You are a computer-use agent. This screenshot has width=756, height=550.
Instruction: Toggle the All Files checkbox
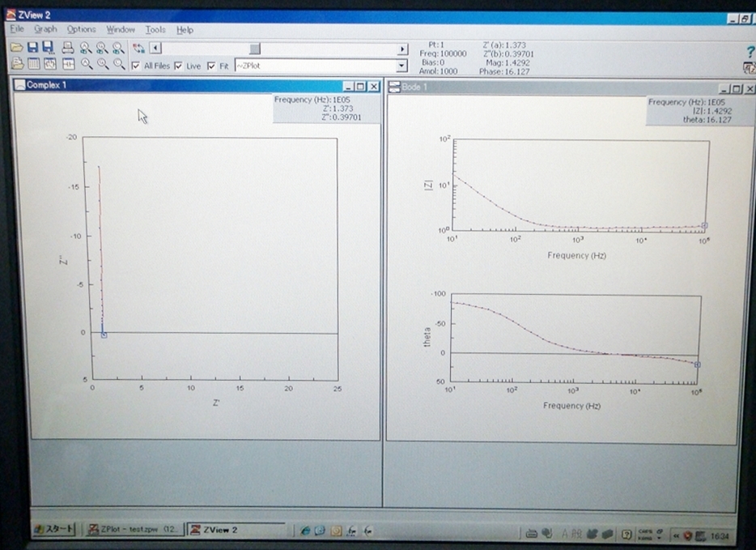[136, 66]
